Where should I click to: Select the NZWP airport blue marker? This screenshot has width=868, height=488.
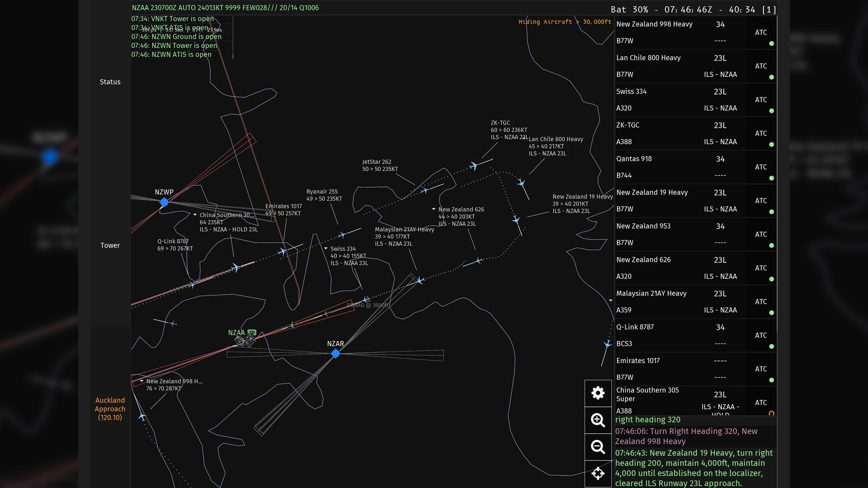point(164,202)
